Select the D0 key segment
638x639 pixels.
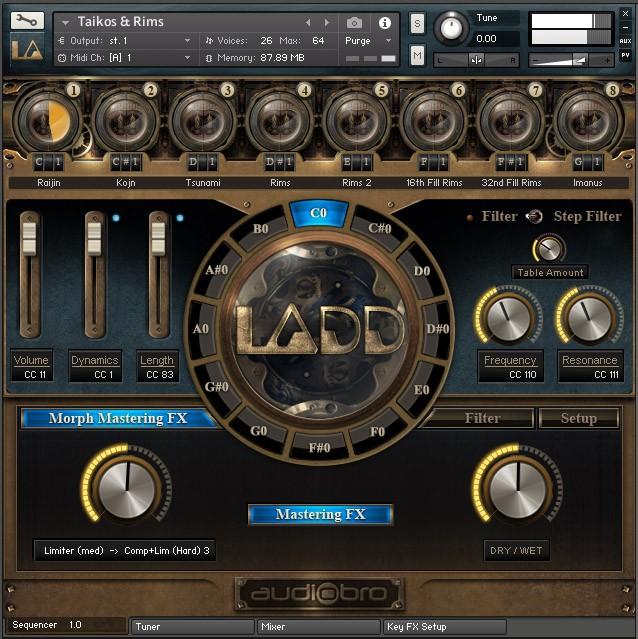[x=422, y=271]
